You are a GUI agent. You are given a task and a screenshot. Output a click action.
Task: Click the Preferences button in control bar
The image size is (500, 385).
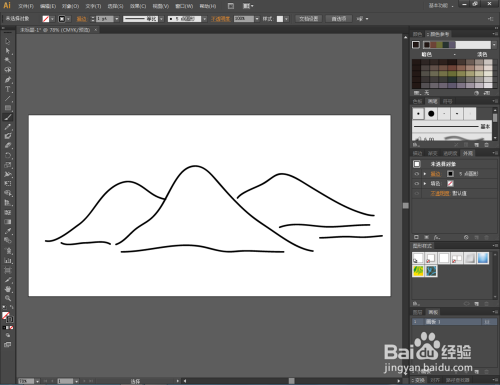point(339,19)
